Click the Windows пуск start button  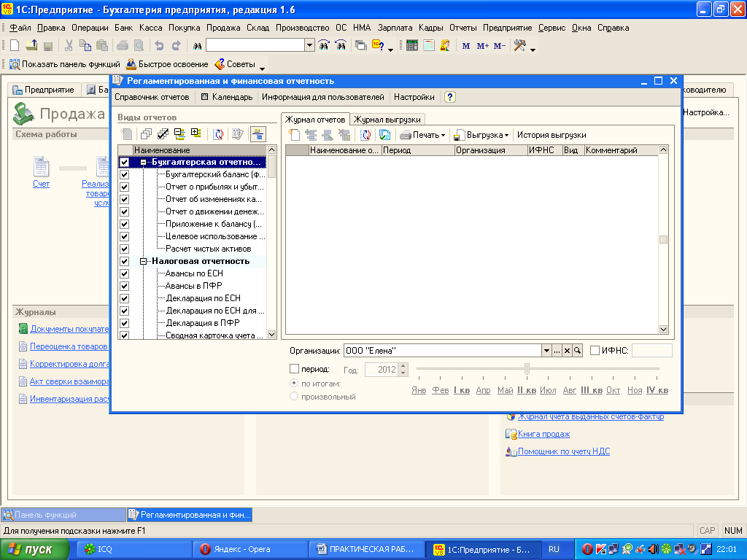(x=34, y=550)
